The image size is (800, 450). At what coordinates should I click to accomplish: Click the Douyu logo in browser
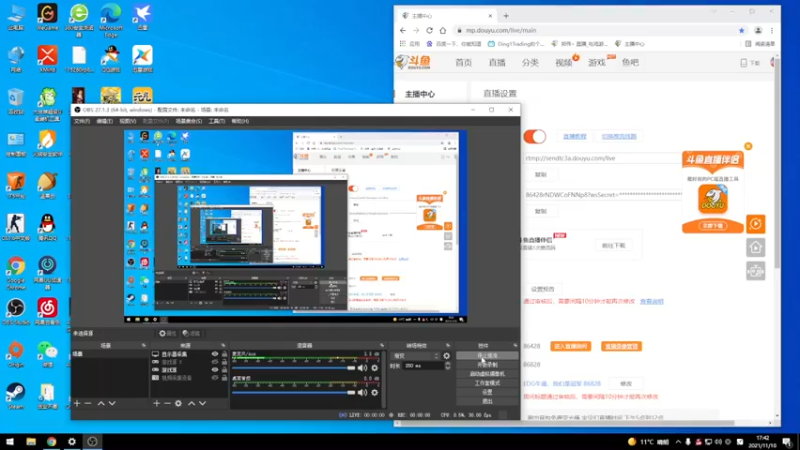pyautogui.click(x=413, y=62)
